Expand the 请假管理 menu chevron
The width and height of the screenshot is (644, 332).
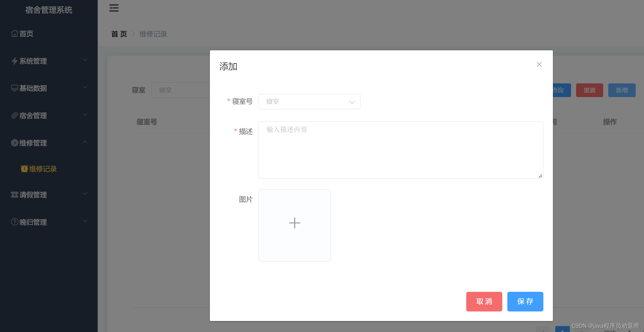[85, 194]
